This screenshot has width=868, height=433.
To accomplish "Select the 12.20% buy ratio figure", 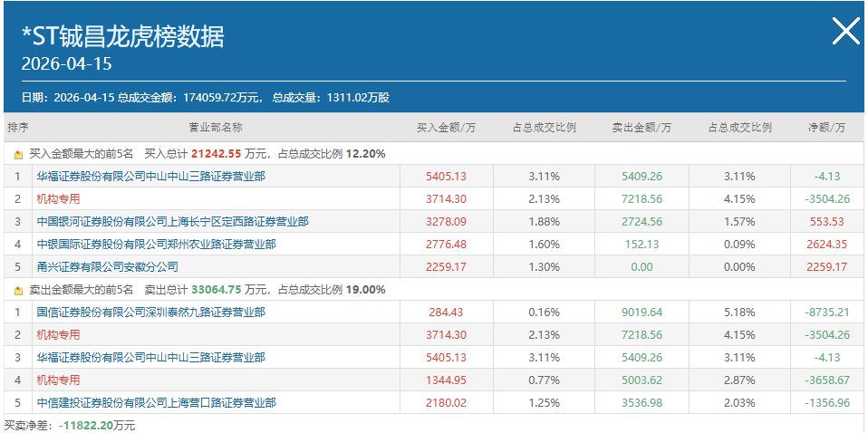I will click(366, 154).
